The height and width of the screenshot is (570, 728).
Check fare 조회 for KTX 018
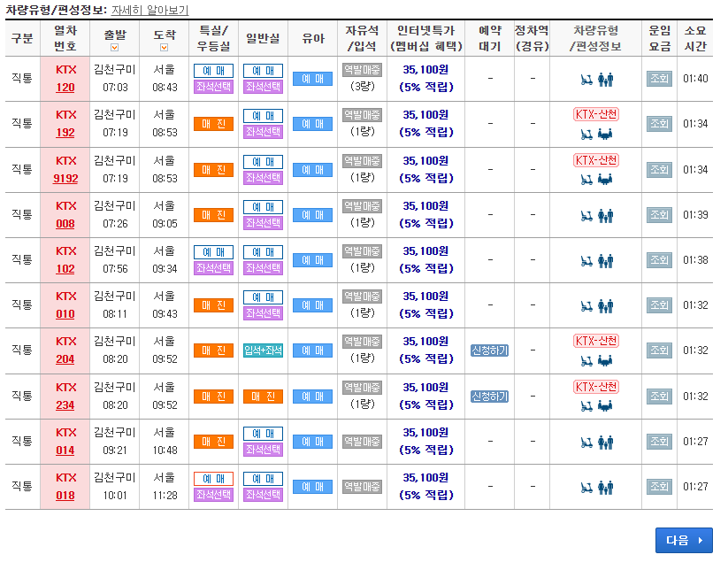point(659,487)
